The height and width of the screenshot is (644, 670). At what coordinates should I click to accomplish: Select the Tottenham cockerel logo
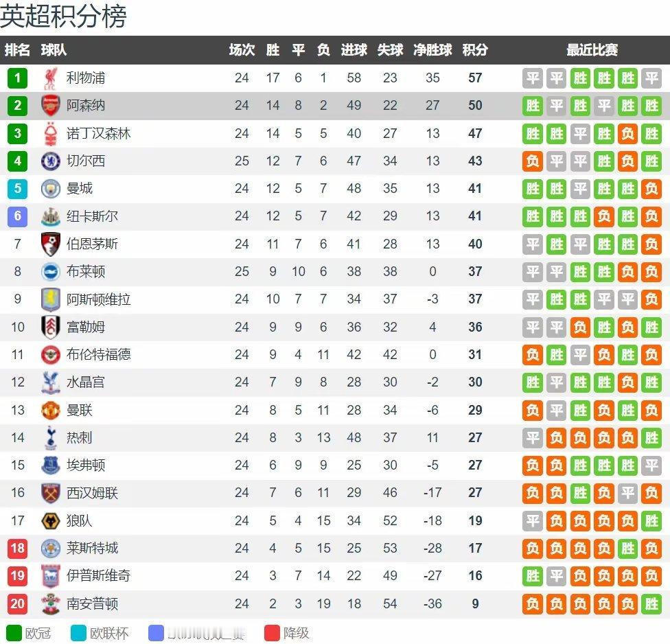(50, 437)
